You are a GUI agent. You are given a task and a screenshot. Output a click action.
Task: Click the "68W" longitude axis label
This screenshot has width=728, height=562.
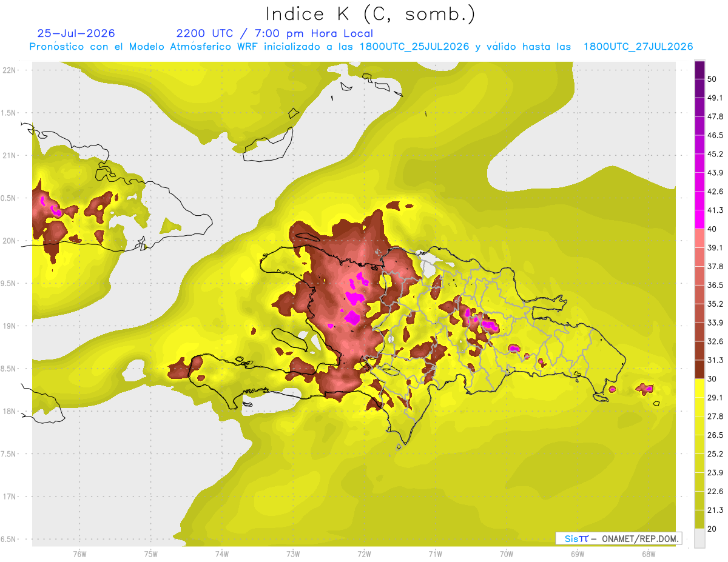(649, 554)
